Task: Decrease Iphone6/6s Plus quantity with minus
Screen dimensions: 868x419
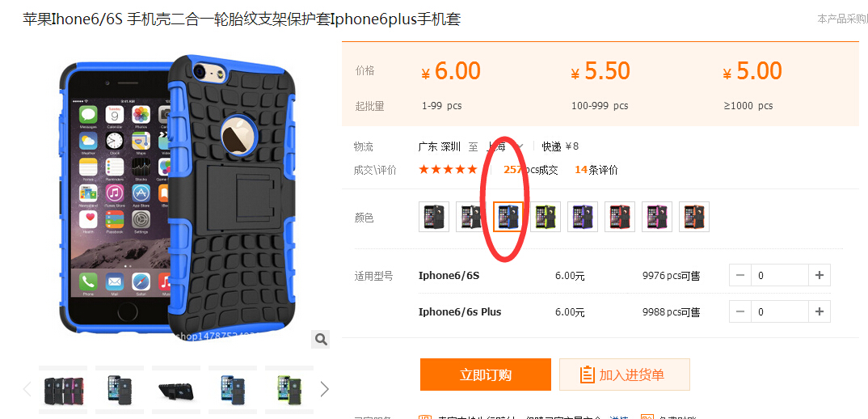Action: (740, 311)
